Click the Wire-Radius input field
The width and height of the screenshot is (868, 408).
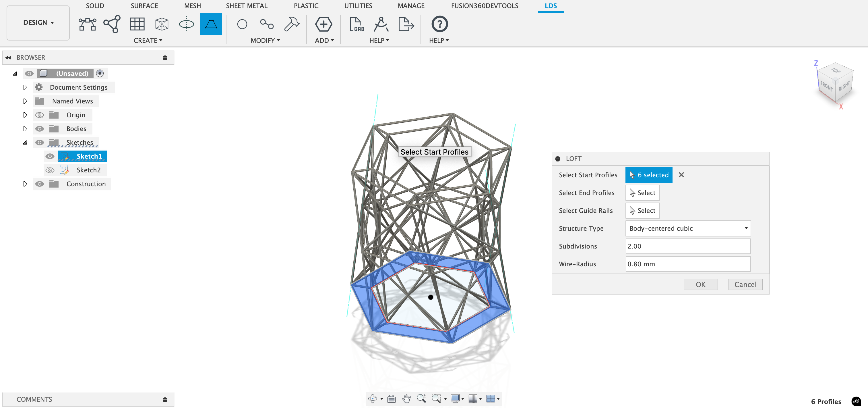pyautogui.click(x=687, y=264)
